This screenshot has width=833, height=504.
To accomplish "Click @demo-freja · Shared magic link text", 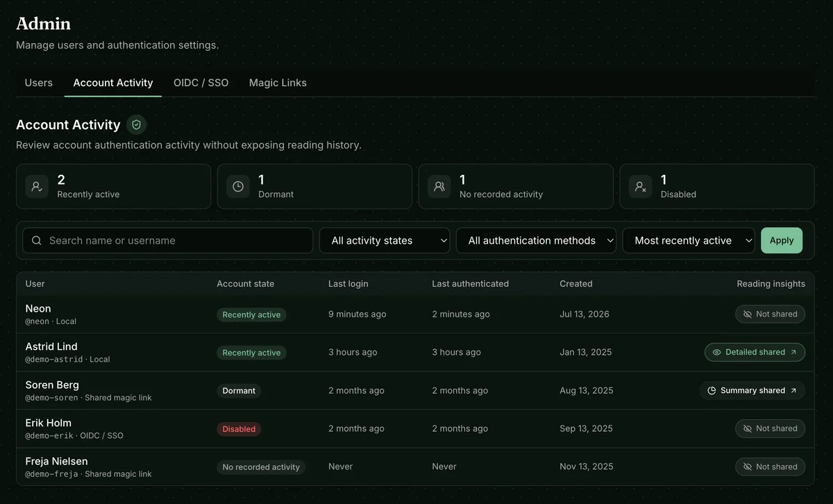I will 89,474.
